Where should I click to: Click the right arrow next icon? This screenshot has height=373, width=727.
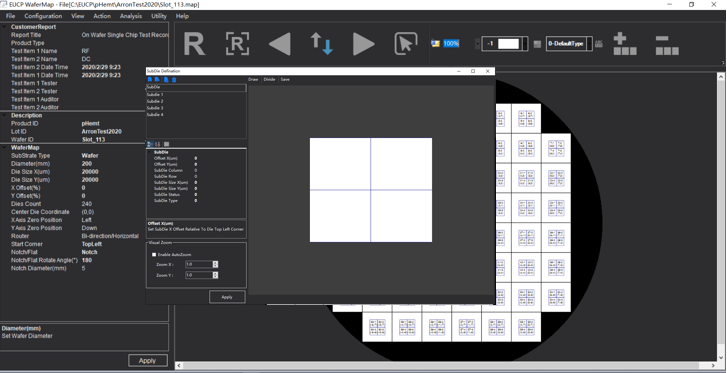click(x=364, y=44)
